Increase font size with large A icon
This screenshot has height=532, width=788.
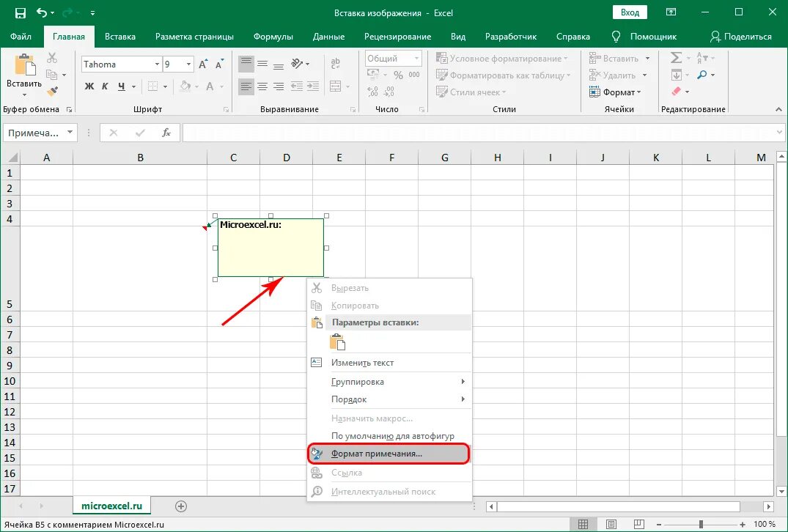[203, 64]
